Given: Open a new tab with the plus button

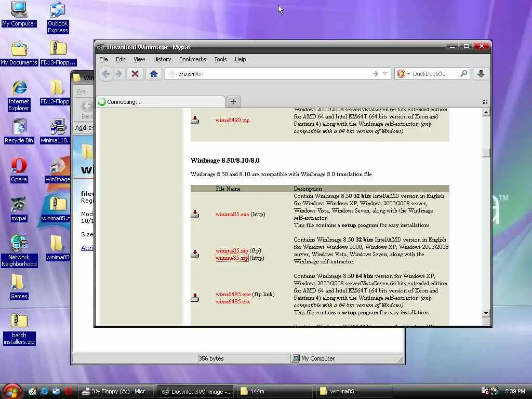Looking at the screenshot, I should (x=233, y=101).
